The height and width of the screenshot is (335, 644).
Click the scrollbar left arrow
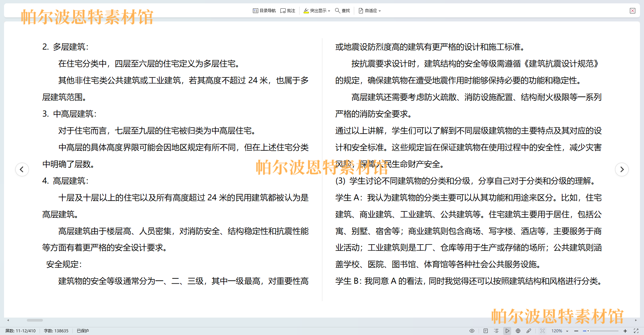(8, 320)
